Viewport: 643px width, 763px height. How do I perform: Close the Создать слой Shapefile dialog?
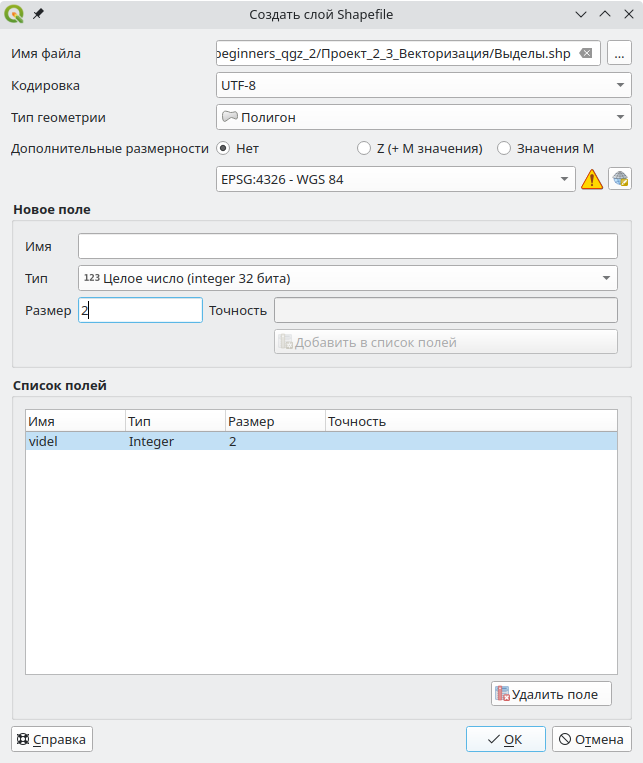coord(629,14)
